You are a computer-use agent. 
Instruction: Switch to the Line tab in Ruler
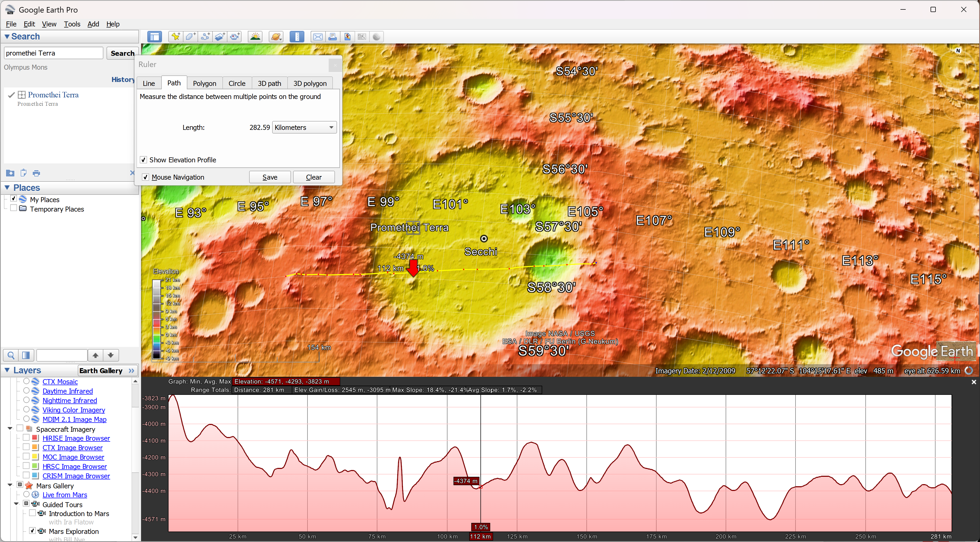(149, 83)
